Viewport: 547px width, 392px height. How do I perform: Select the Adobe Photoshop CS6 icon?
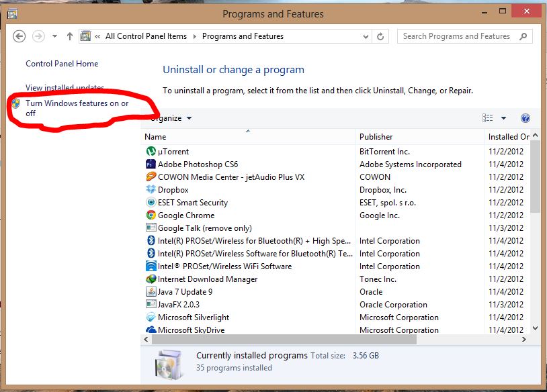pos(151,164)
